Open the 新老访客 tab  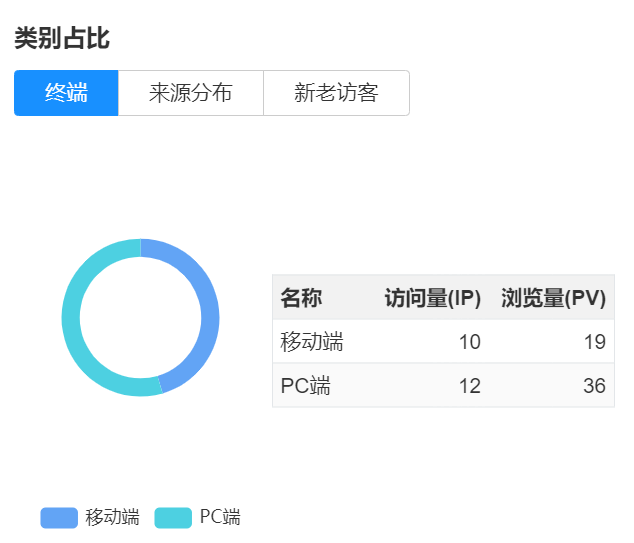tap(336, 93)
